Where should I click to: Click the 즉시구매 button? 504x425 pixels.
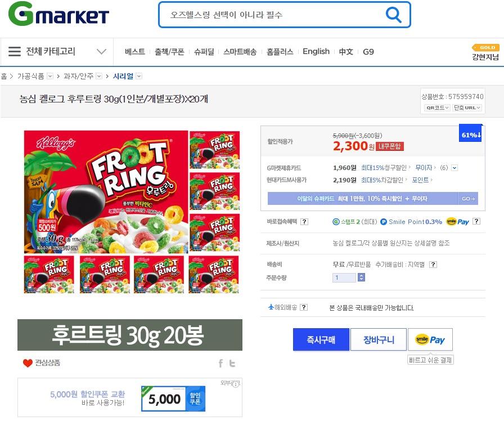pos(321,339)
